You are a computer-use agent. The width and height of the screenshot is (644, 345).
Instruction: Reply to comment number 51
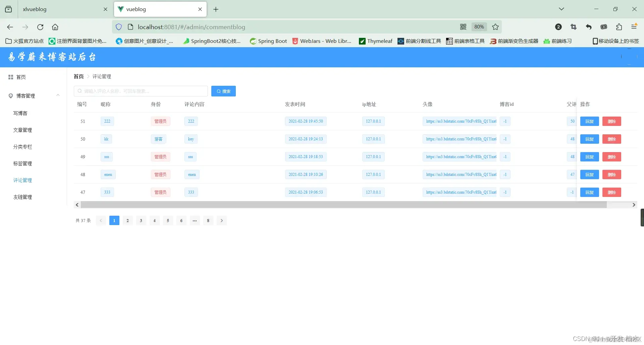click(589, 121)
